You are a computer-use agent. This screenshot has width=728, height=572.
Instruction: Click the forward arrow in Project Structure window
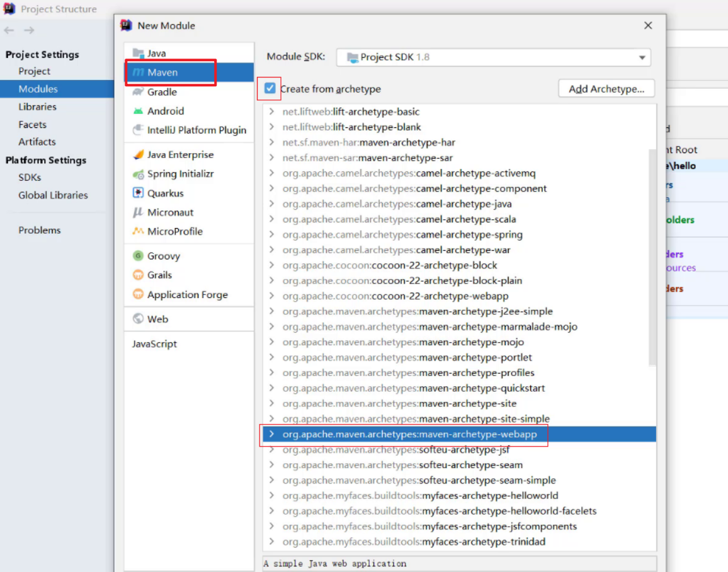click(x=29, y=30)
